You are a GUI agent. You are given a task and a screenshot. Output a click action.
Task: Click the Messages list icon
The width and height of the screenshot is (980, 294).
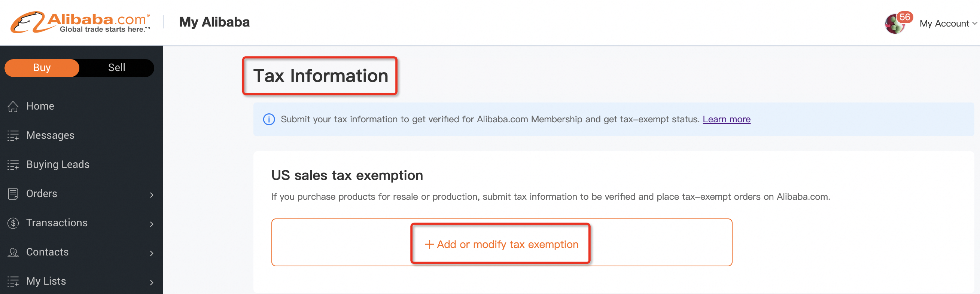pos(13,135)
